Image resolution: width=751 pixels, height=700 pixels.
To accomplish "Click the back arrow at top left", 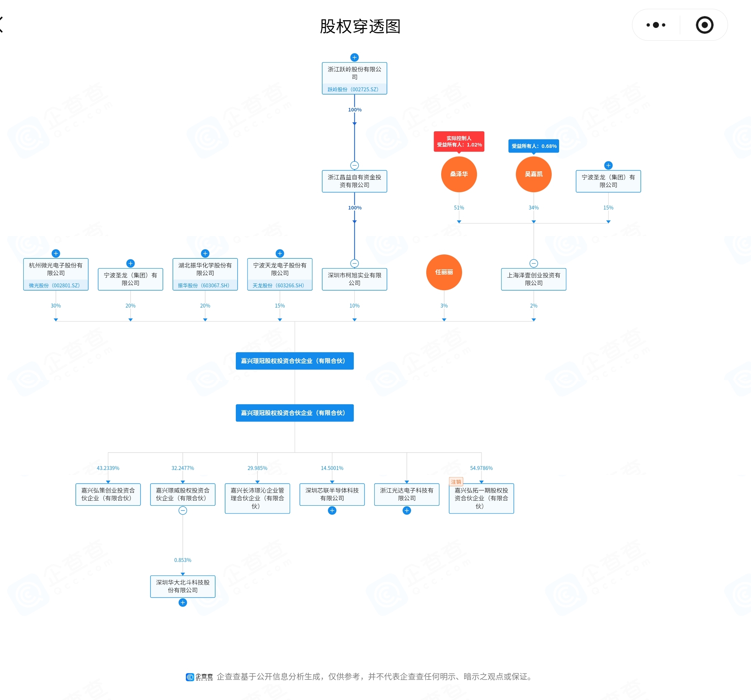I will [2, 25].
